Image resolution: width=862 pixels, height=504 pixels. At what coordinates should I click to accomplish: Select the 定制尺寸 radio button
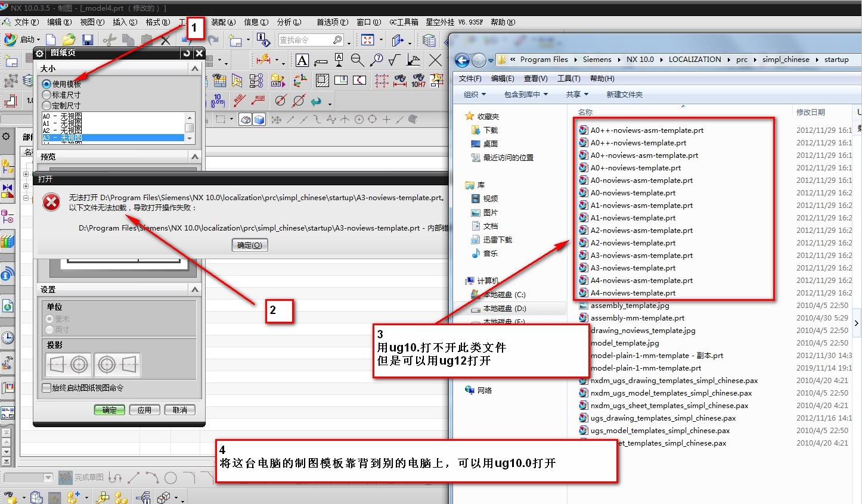click(46, 105)
